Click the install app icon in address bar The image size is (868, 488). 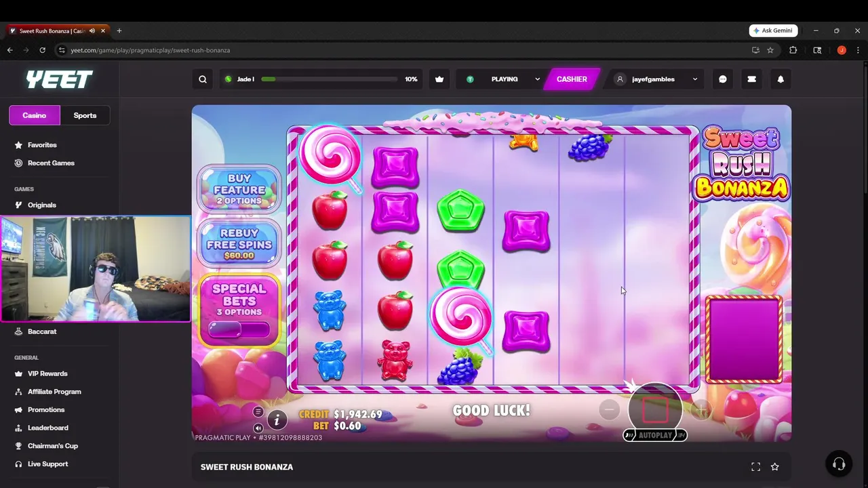point(755,50)
